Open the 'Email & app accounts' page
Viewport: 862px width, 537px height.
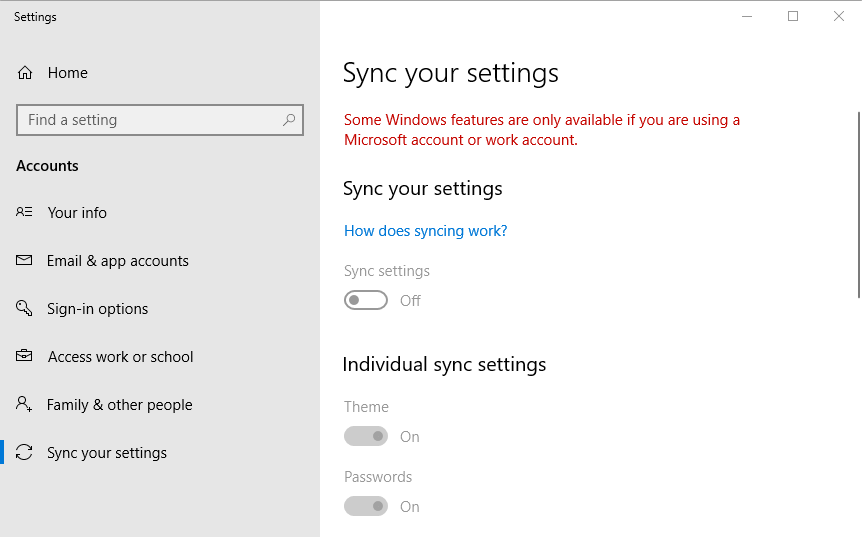click(117, 261)
